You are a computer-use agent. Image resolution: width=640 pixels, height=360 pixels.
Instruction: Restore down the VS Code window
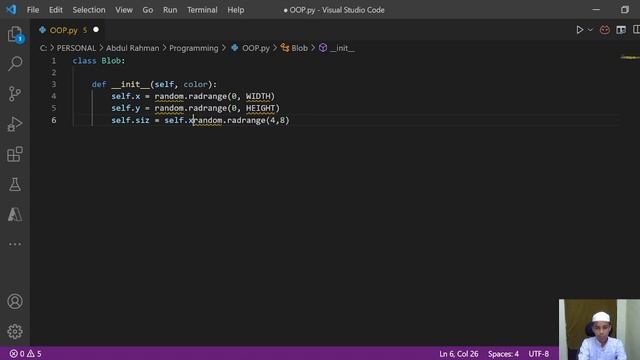click(625, 9)
